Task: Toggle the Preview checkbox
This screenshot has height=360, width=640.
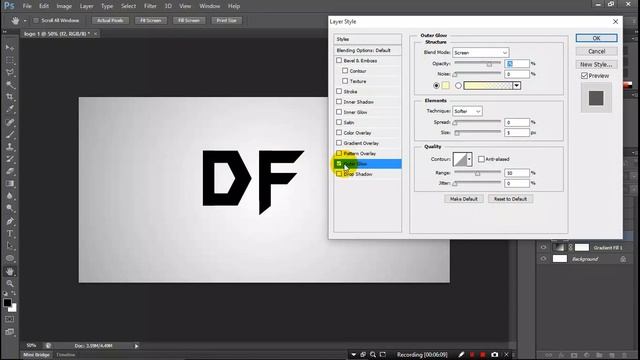Action: point(584,76)
